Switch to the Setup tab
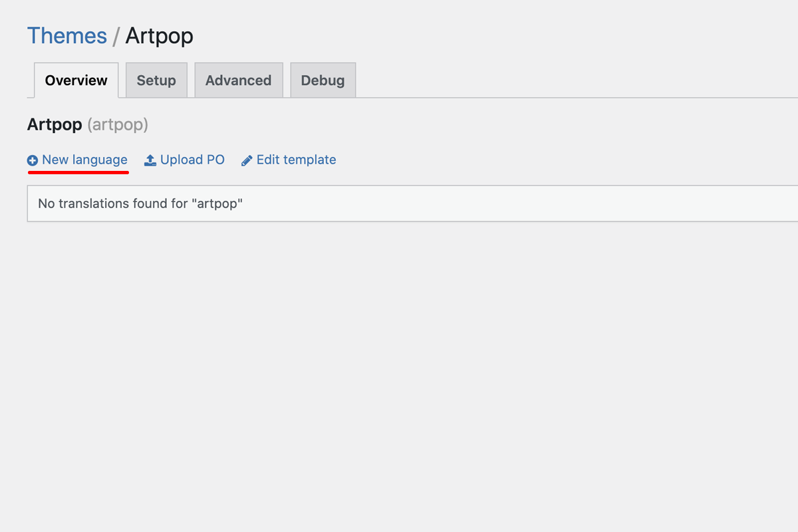798x532 pixels. [156, 80]
